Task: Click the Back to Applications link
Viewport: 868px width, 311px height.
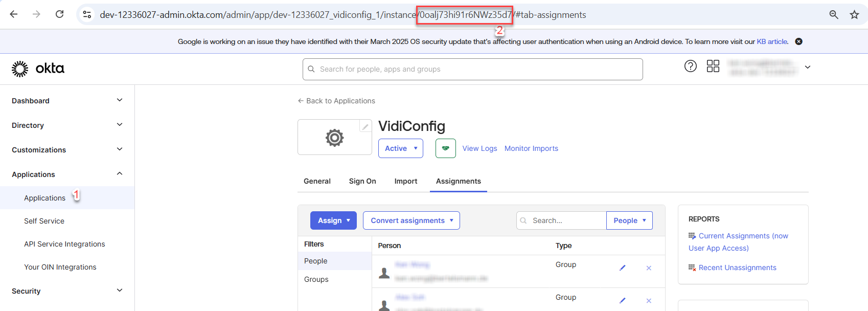Action: 336,101
